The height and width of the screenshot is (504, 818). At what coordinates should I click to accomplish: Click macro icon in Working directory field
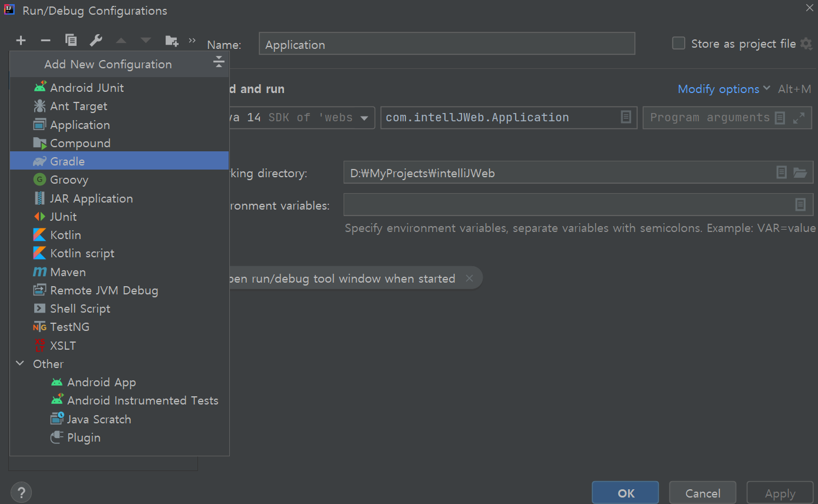[781, 173]
